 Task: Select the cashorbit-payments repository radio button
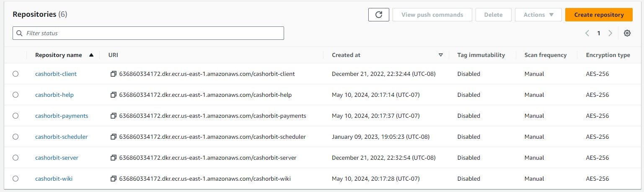pos(16,116)
